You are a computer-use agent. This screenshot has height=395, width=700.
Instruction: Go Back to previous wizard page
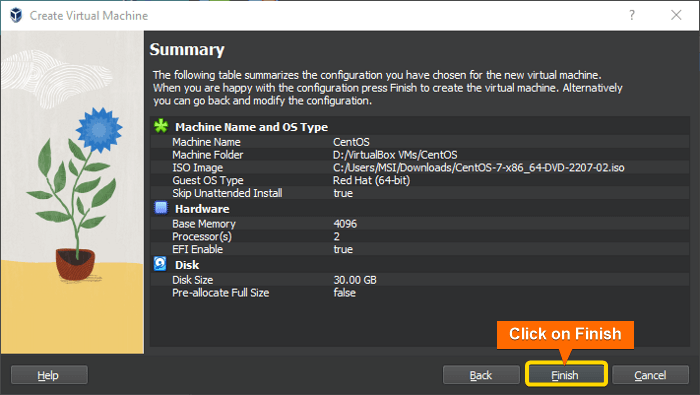pyautogui.click(x=481, y=375)
